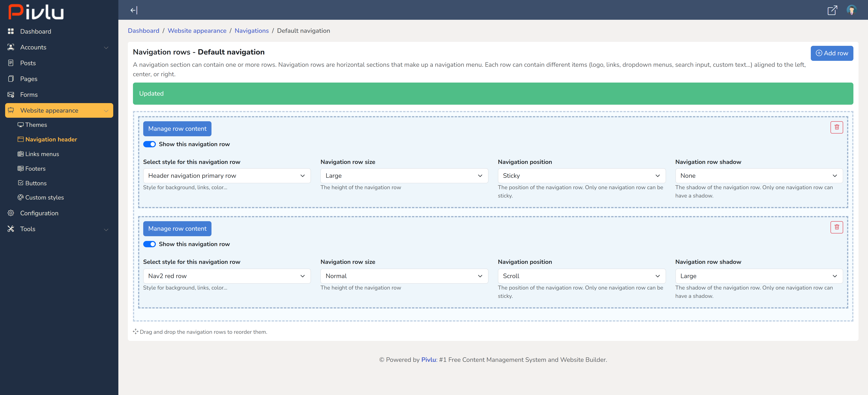The width and height of the screenshot is (868, 395).
Task: Toggle Show this navigation row for Nav2 red row
Action: [149, 244]
